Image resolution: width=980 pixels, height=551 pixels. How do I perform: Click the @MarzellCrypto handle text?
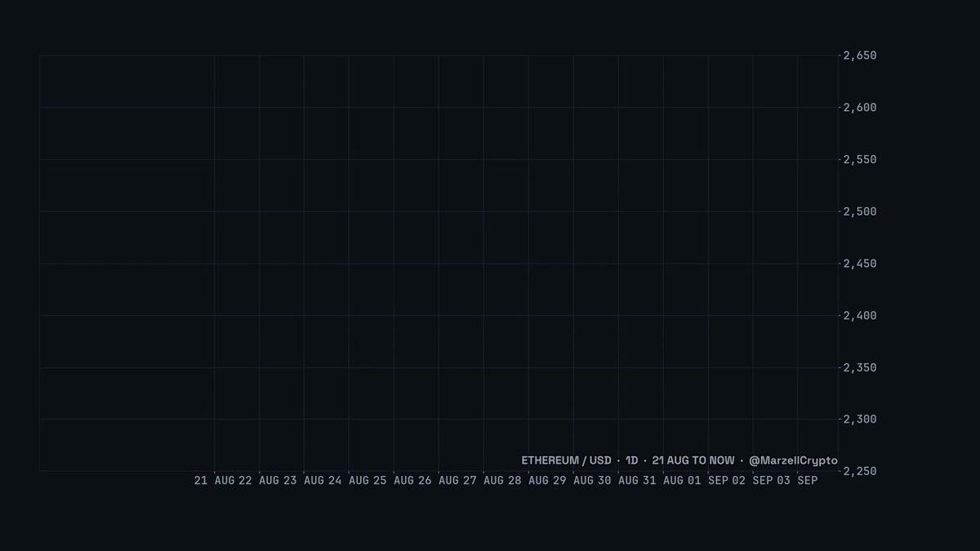click(x=793, y=460)
